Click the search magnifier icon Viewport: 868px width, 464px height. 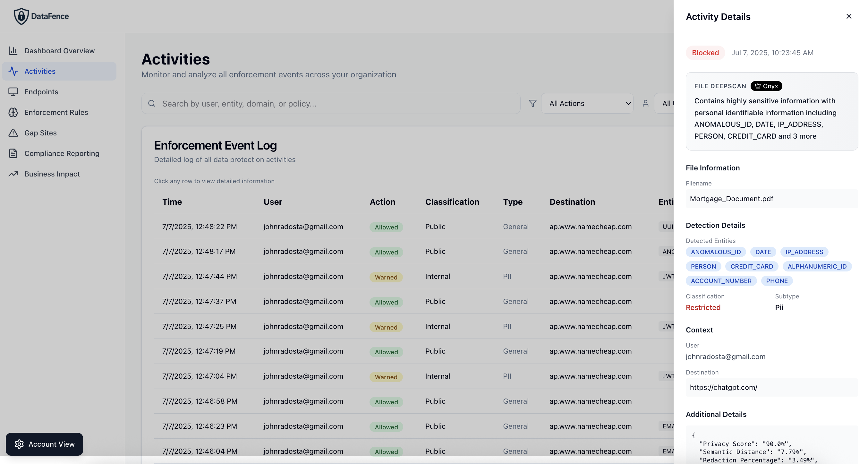click(152, 103)
